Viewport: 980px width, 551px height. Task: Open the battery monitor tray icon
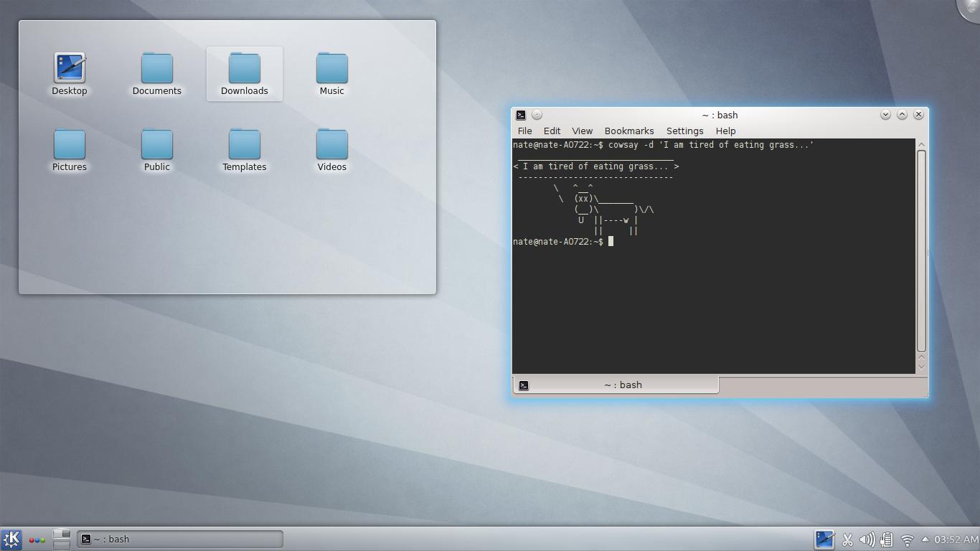[x=887, y=540]
